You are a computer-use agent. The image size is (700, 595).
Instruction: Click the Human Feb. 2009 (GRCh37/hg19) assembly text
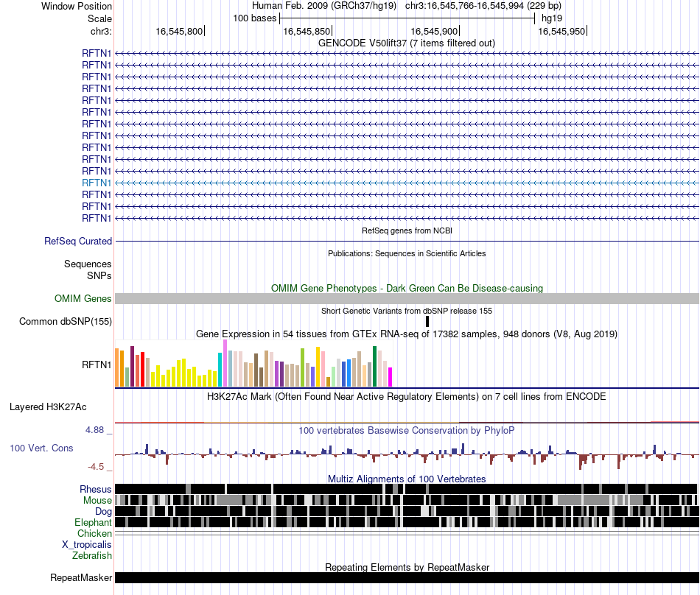pos(324,6)
